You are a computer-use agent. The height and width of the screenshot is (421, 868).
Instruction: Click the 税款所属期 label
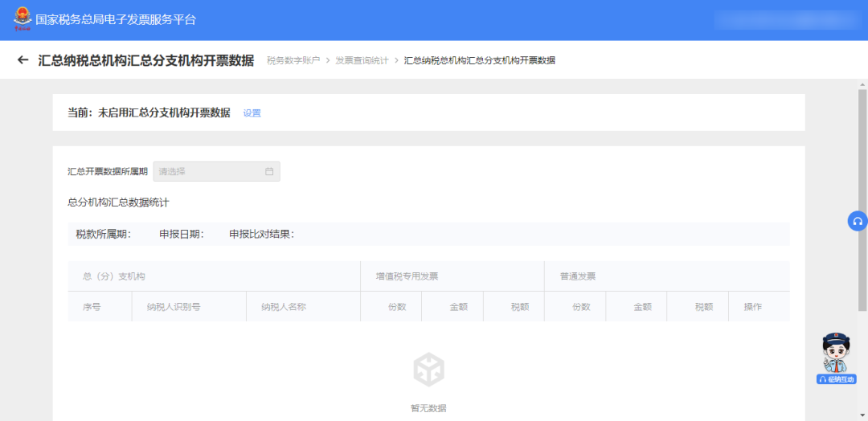tap(104, 234)
